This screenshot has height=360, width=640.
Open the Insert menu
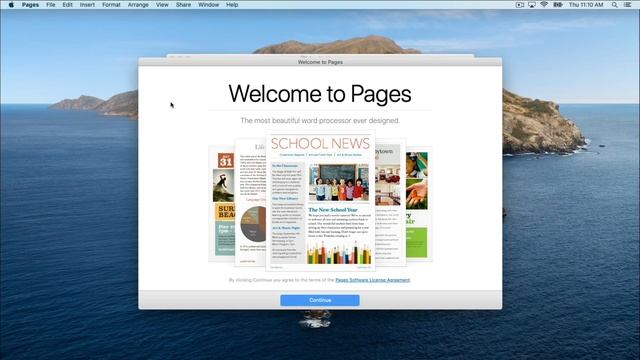87,5
